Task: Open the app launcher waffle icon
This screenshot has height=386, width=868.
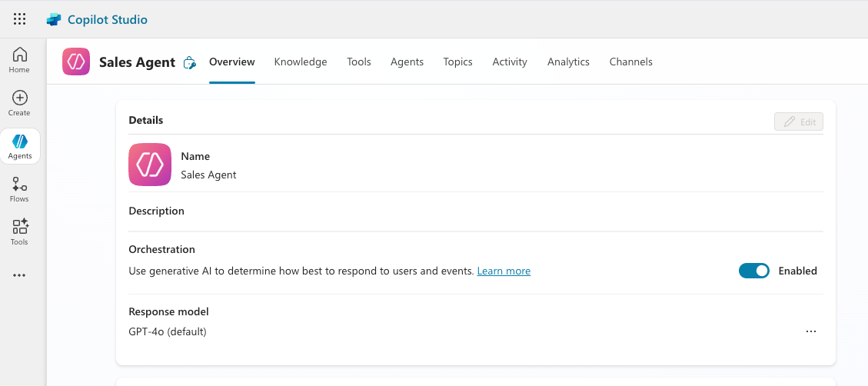Action: click(x=20, y=19)
